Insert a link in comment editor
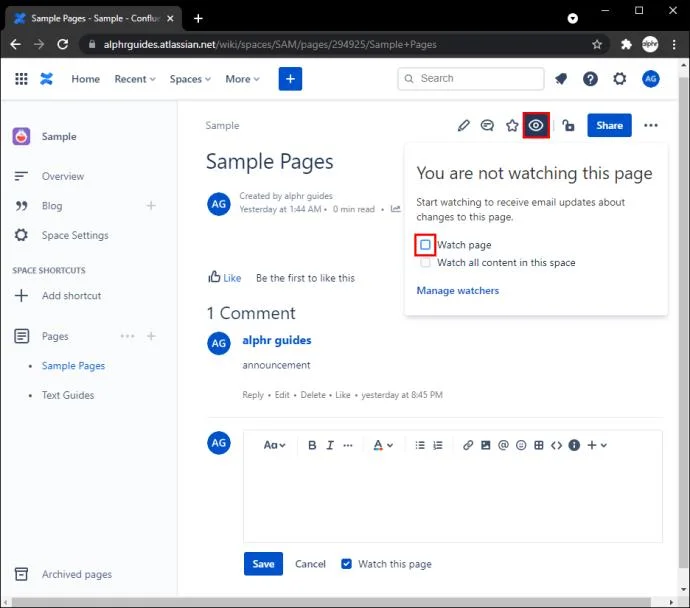 468,445
